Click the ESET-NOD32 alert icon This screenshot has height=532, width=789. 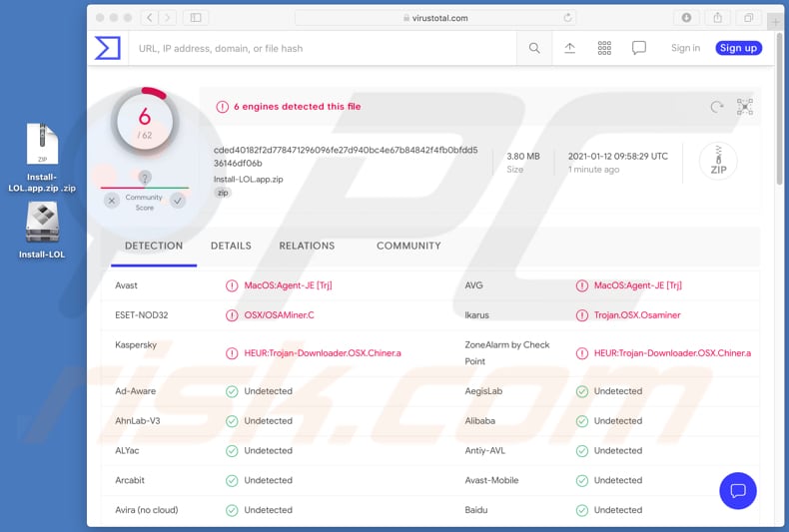click(x=232, y=315)
